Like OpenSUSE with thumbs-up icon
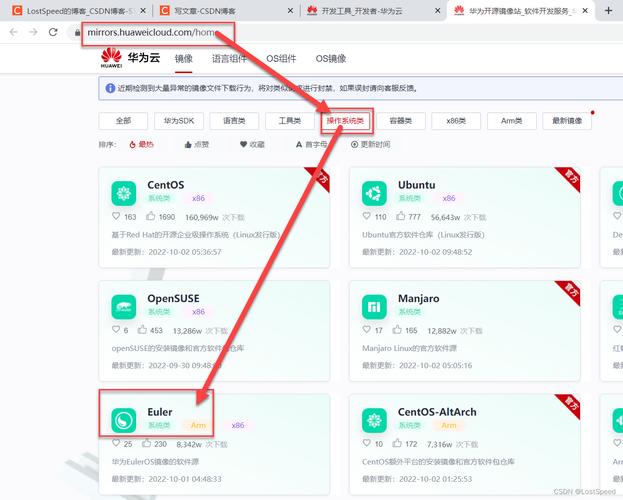Viewport: 623px width, 500px height. tap(142, 329)
